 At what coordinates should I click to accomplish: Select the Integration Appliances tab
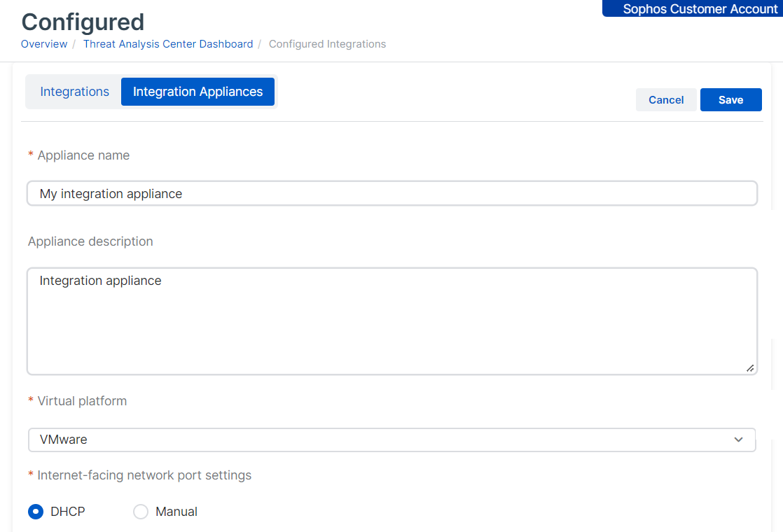point(198,92)
